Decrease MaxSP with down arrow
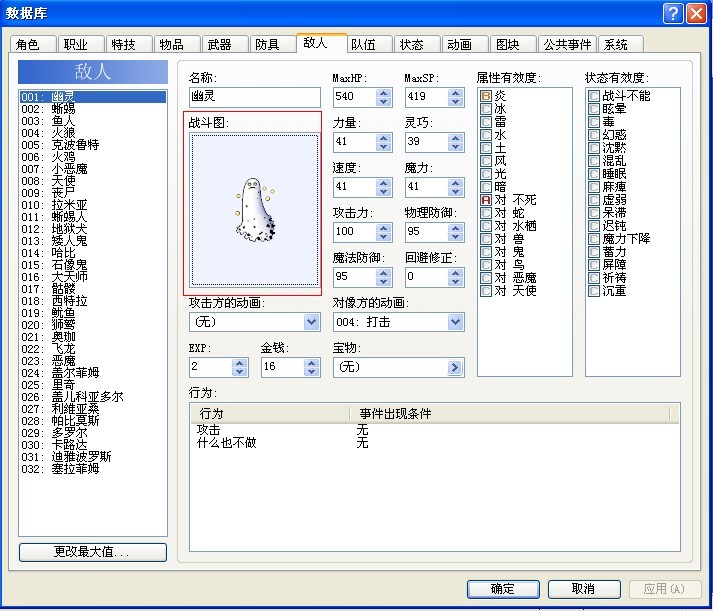 tap(455, 101)
